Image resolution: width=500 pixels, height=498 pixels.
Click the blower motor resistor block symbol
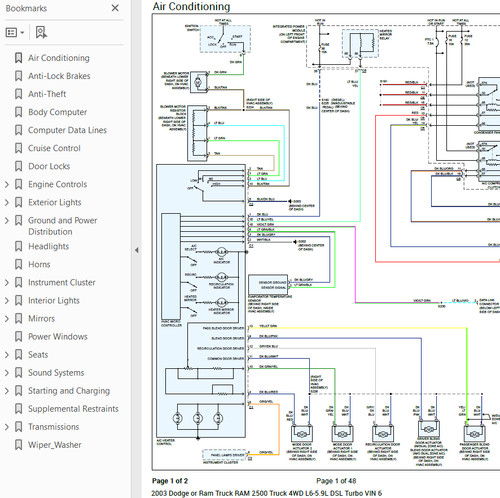[x=197, y=133]
